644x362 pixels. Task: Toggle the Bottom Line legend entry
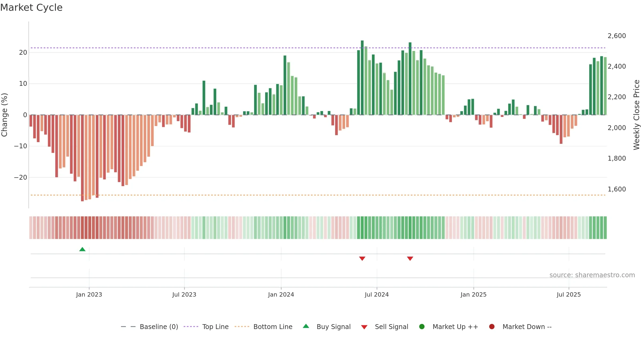[x=264, y=327]
